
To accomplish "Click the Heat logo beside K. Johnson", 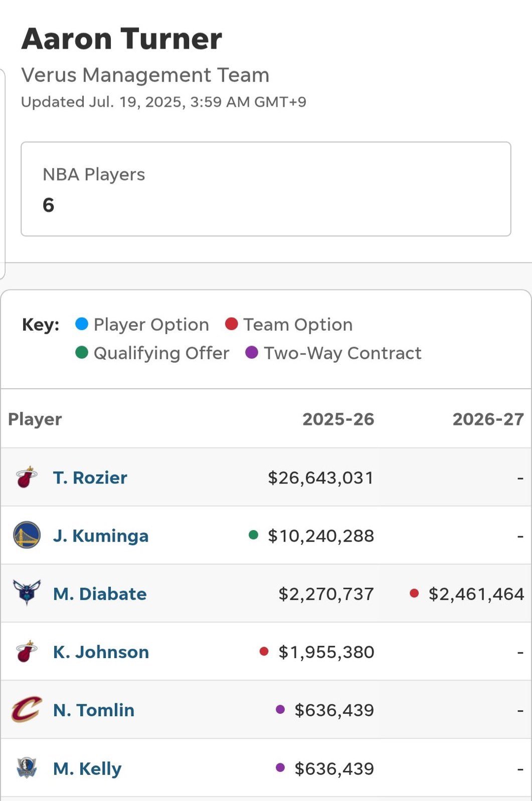I will [27, 651].
